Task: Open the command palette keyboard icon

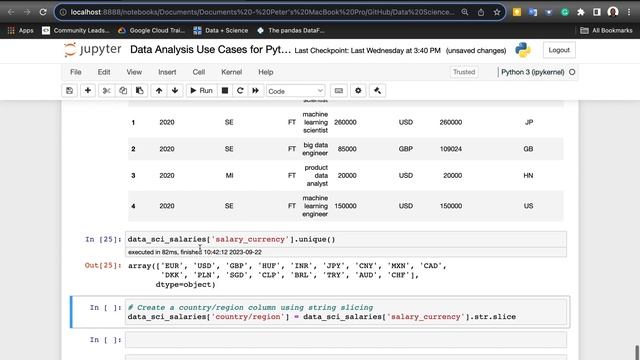Action: [x=339, y=91]
